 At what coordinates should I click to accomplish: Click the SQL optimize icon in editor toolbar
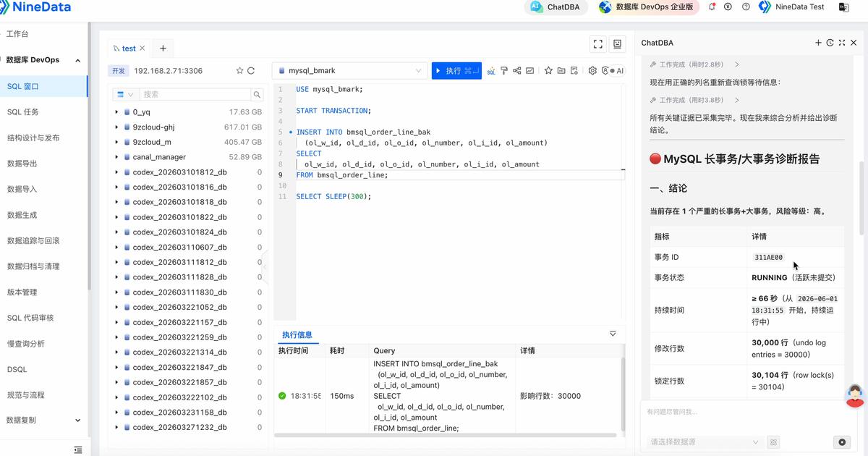pos(491,71)
